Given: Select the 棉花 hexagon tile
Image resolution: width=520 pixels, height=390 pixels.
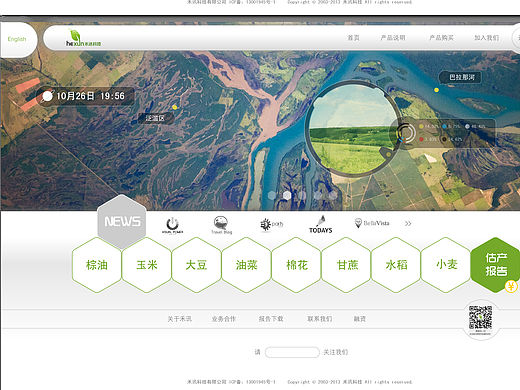Looking at the screenshot, I should point(296,265).
